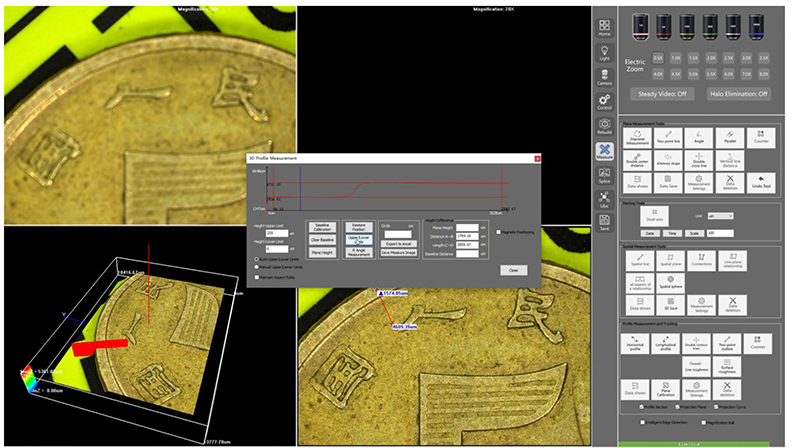Image resolution: width=800 pixels, height=448 pixels.
Task: Enable the Intelligent Edge Detection checkbox
Action: 642,422
